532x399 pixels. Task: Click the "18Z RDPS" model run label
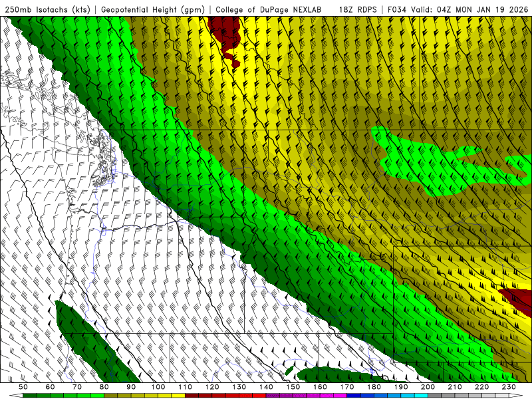358,10
